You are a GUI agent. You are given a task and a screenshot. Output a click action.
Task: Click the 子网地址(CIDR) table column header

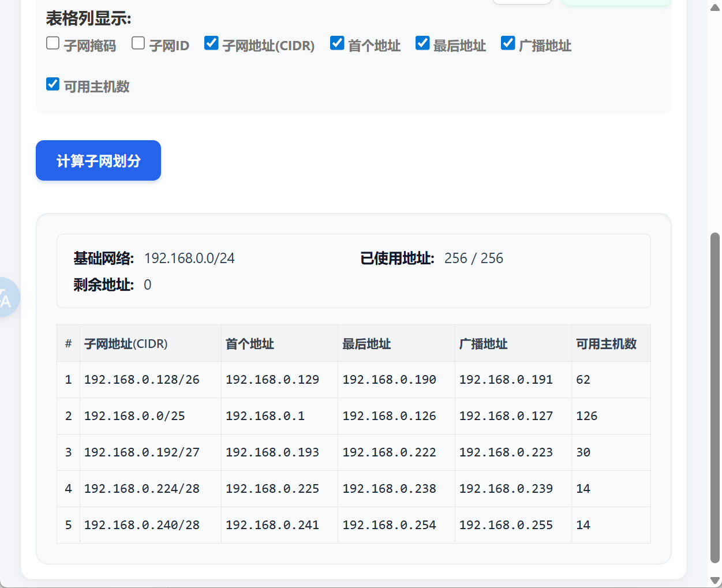[126, 344]
